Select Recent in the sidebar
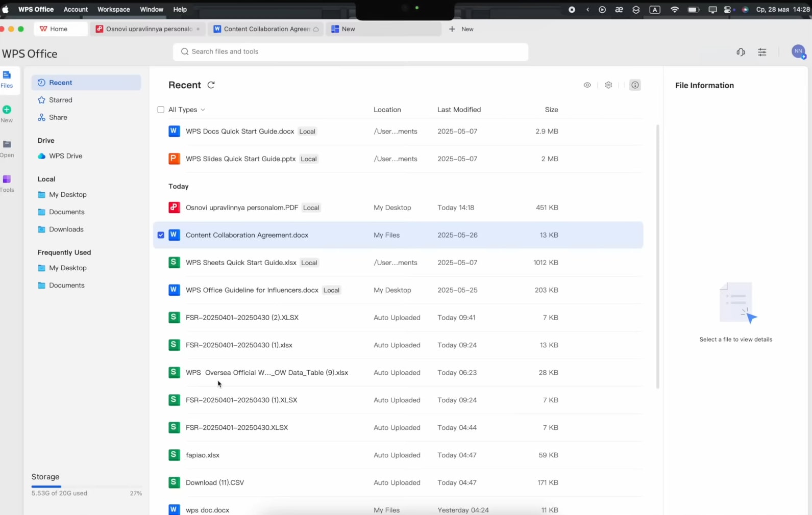Screen dimensions: 812x515 coord(86,83)
